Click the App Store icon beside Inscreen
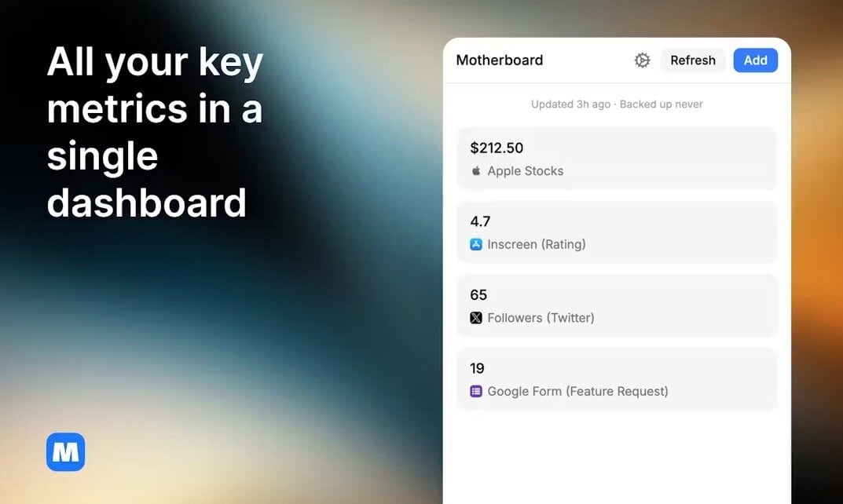This screenshot has width=843, height=504. point(476,244)
